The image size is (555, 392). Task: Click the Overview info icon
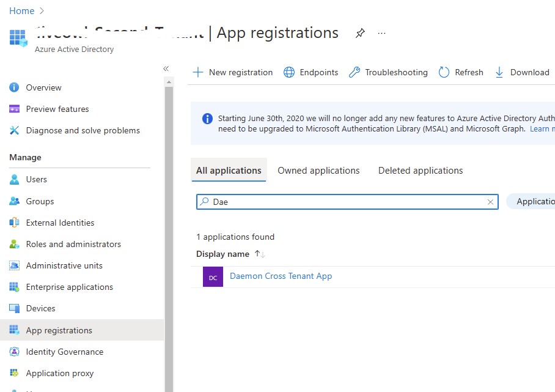(x=14, y=87)
